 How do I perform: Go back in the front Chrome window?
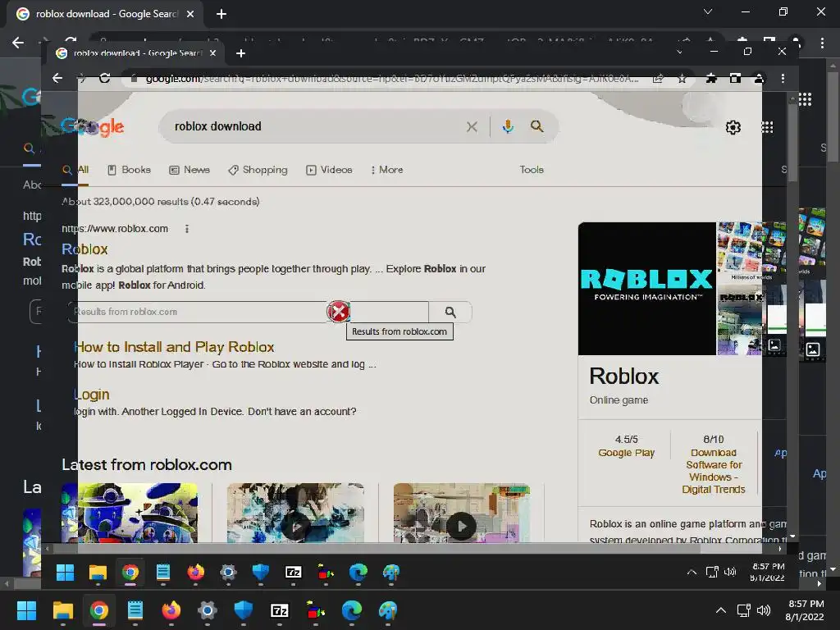click(x=57, y=78)
